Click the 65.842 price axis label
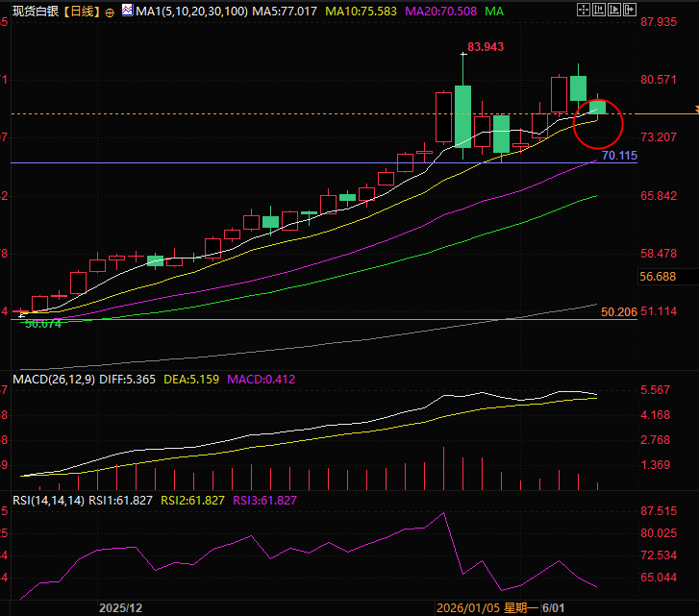699x616 pixels. click(x=659, y=196)
